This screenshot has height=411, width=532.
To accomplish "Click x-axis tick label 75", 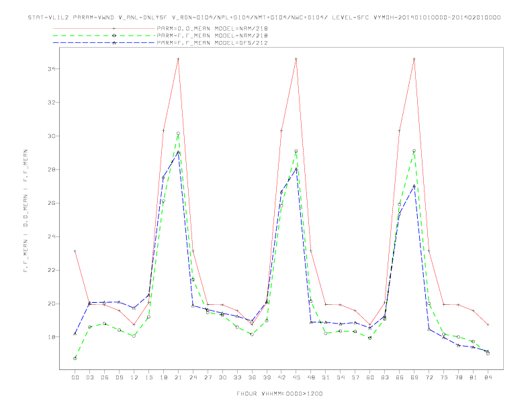I will 444,377.
